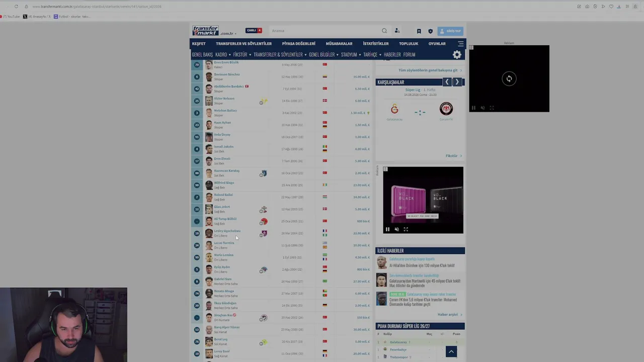Pause the WD Black video ad
The image size is (644, 362).
coord(387,229)
